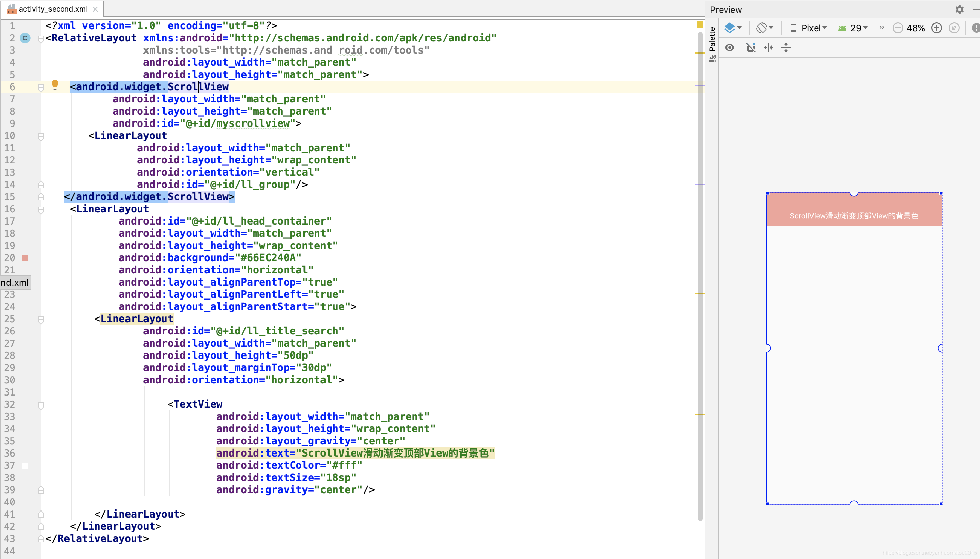
Task: Open the orientation rotate dropdown
Action: coord(764,28)
